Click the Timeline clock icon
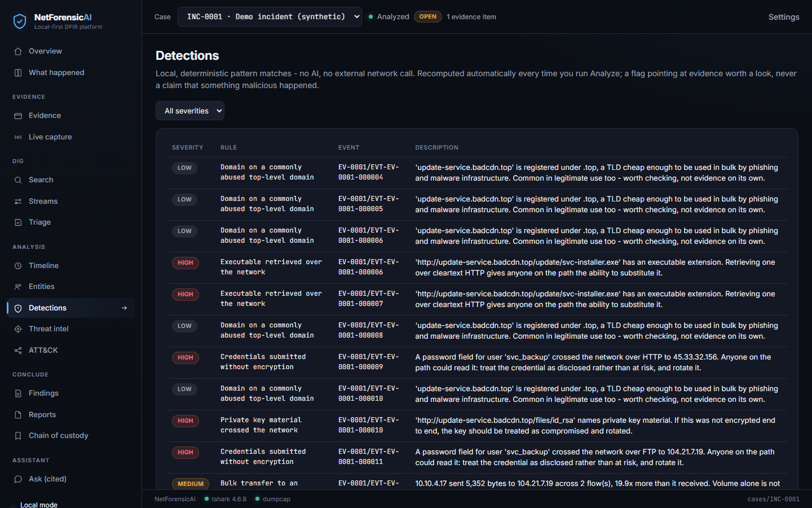Viewport: 812px width, 508px height. [x=18, y=266]
